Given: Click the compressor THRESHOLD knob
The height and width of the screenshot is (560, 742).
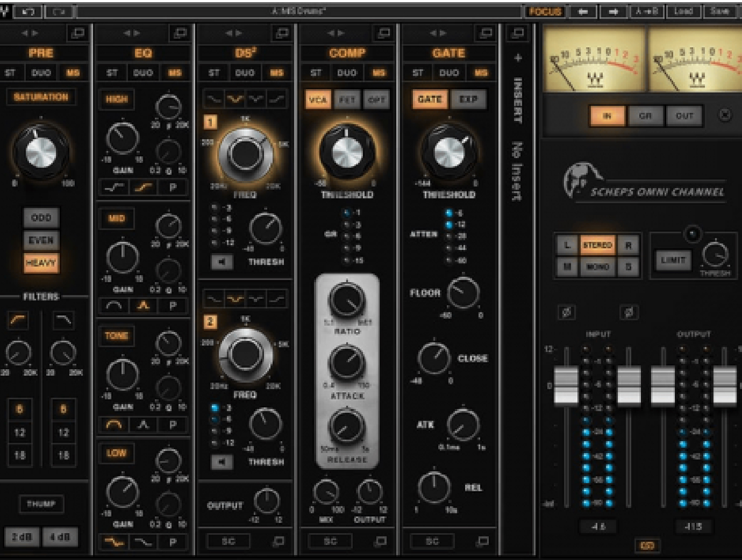Looking at the screenshot, I should click(347, 152).
